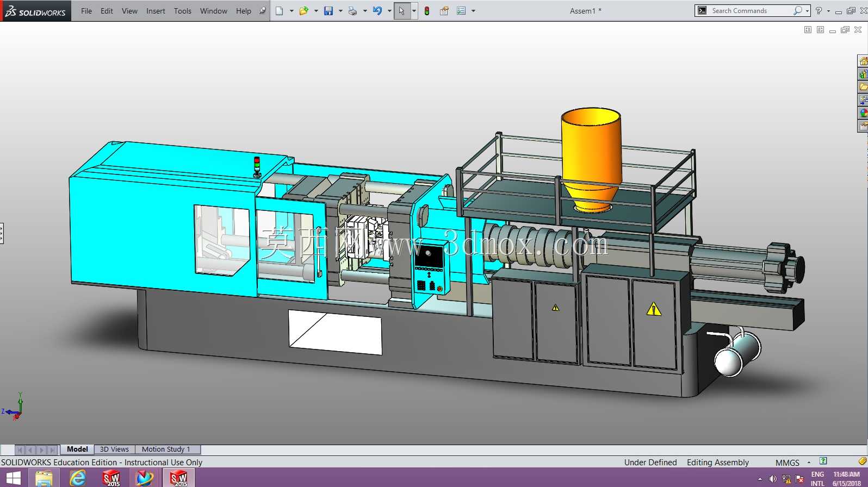Viewport: 868px width, 487px height.
Task: Click the volume speaker tray icon
Action: pyautogui.click(x=773, y=479)
